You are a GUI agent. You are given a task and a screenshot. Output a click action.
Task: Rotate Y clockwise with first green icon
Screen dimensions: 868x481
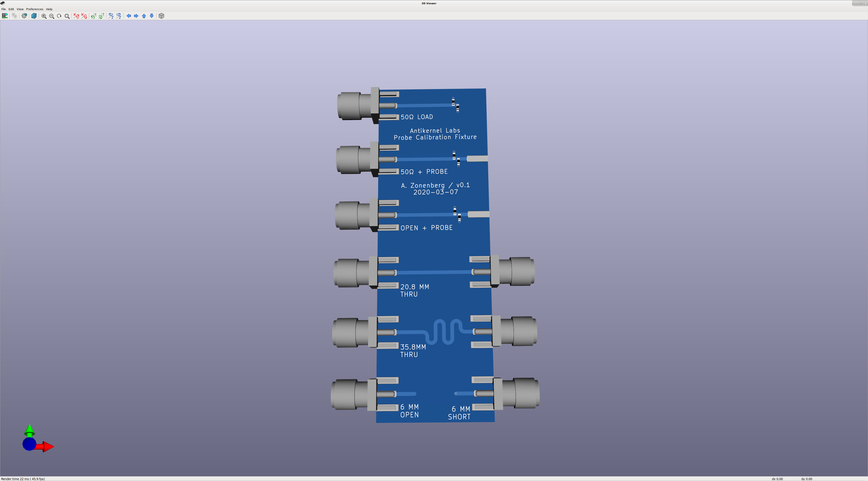[94, 16]
